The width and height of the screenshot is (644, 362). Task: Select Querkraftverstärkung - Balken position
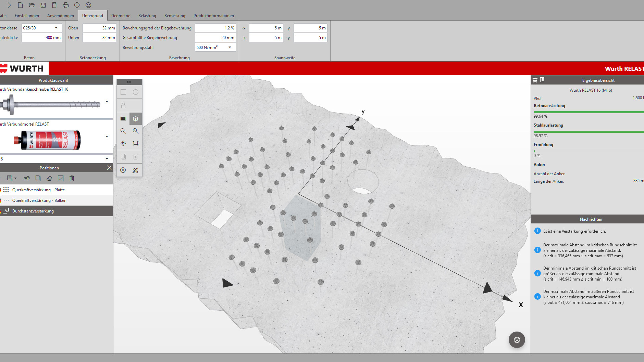click(x=57, y=200)
